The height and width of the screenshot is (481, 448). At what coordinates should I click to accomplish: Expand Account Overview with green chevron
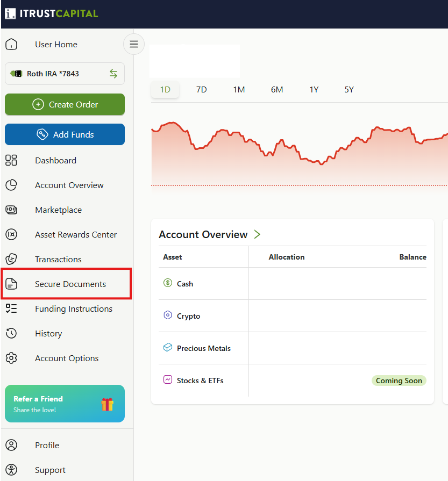coord(257,235)
